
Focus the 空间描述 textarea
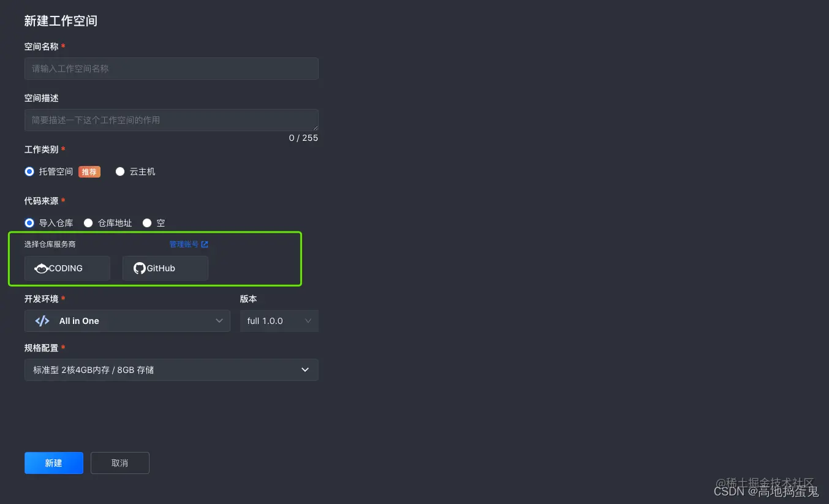172,120
